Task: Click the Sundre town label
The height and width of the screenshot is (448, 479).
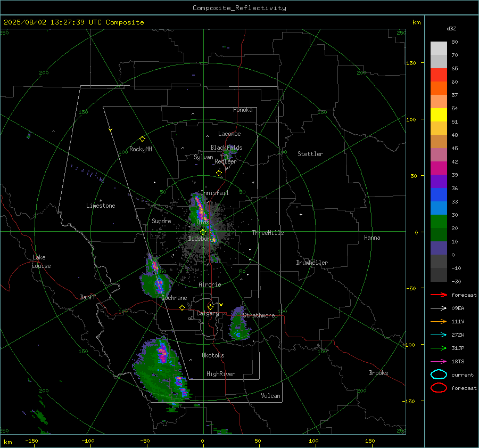Action: [161, 221]
